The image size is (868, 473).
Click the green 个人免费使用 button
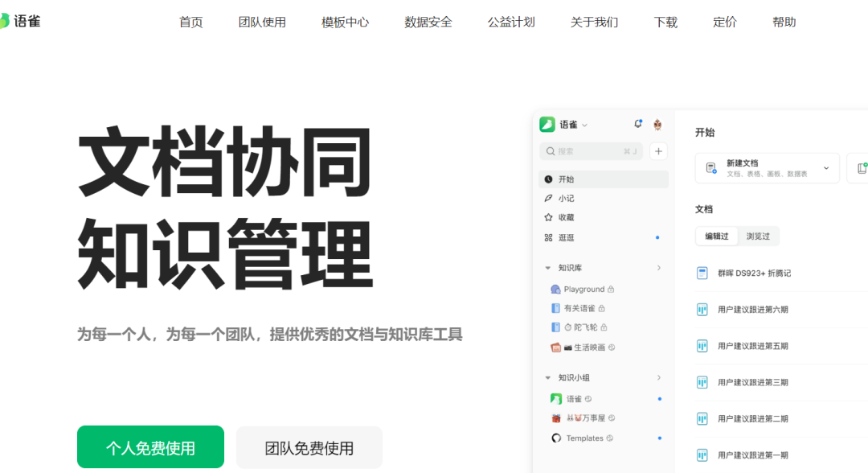[150, 447]
